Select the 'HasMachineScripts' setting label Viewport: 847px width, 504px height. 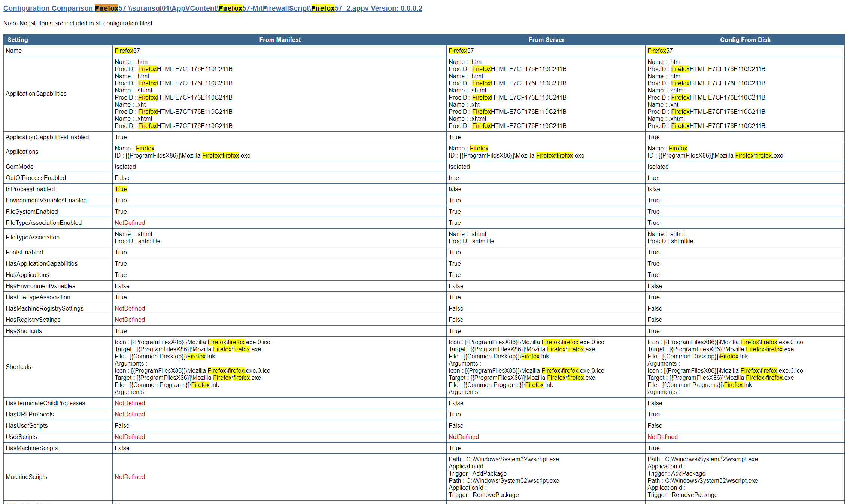pos(31,448)
